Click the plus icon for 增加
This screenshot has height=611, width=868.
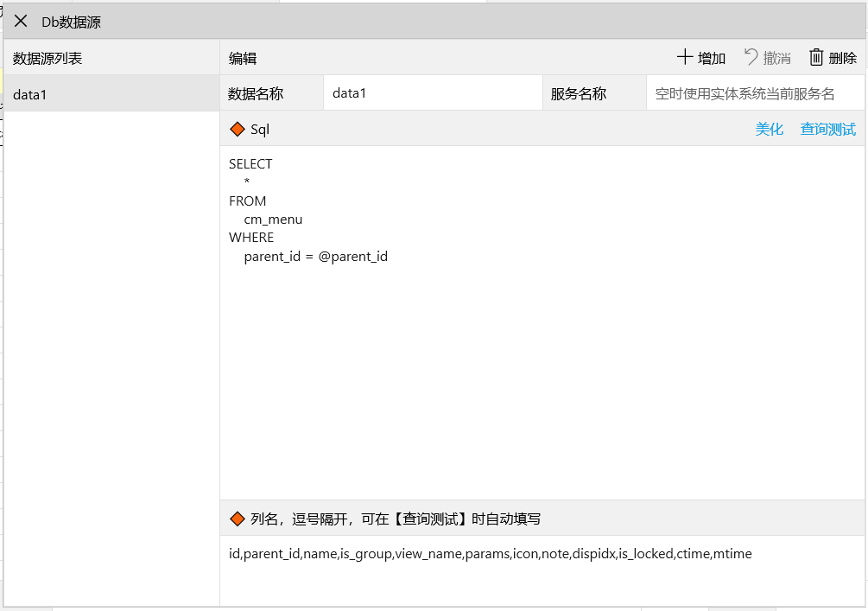point(685,57)
